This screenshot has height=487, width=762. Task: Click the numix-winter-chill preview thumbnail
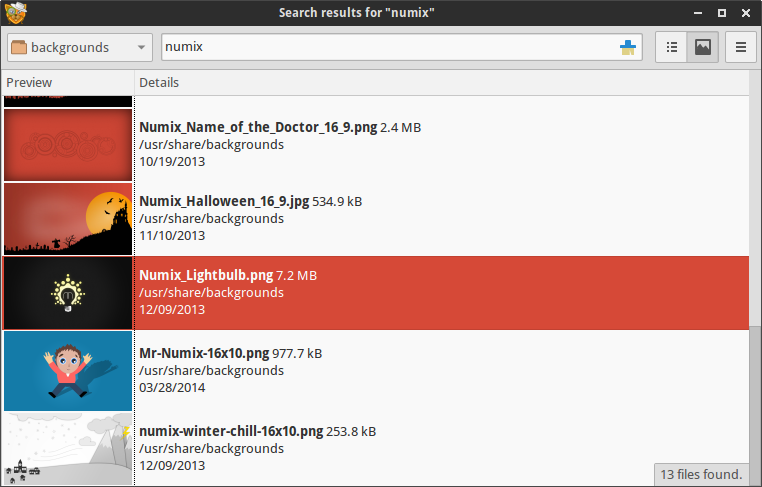(x=68, y=448)
